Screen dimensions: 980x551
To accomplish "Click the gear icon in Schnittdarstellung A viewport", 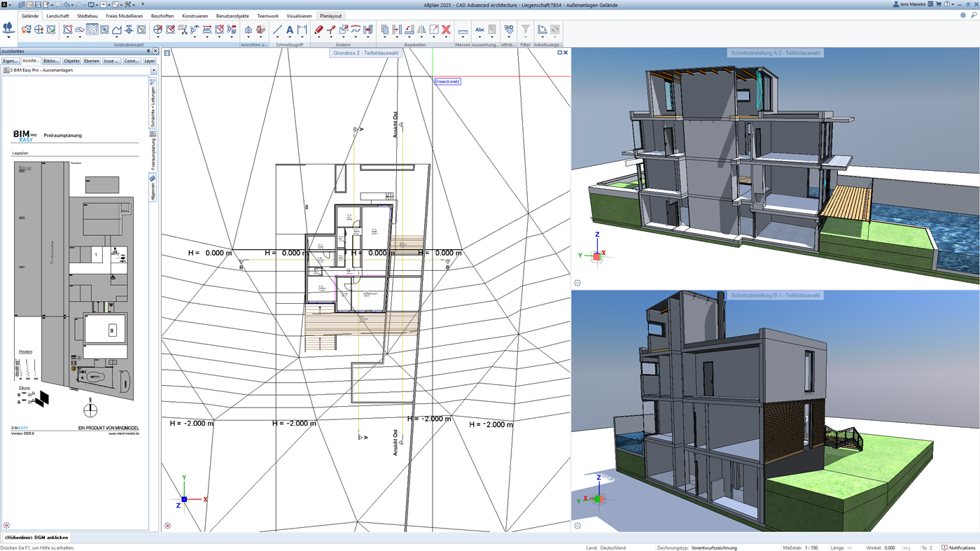I will pyautogui.click(x=577, y=283).
